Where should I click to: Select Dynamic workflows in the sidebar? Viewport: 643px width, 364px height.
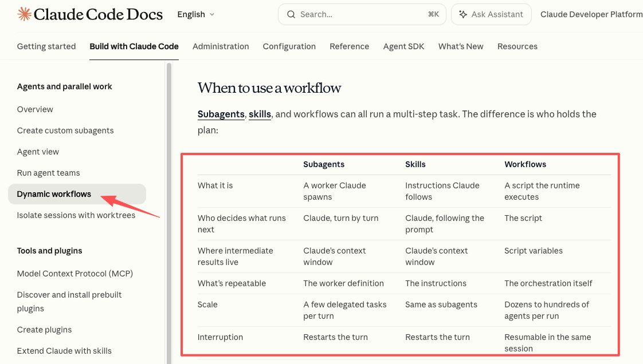pyautogui.click(x=77, y=194)
